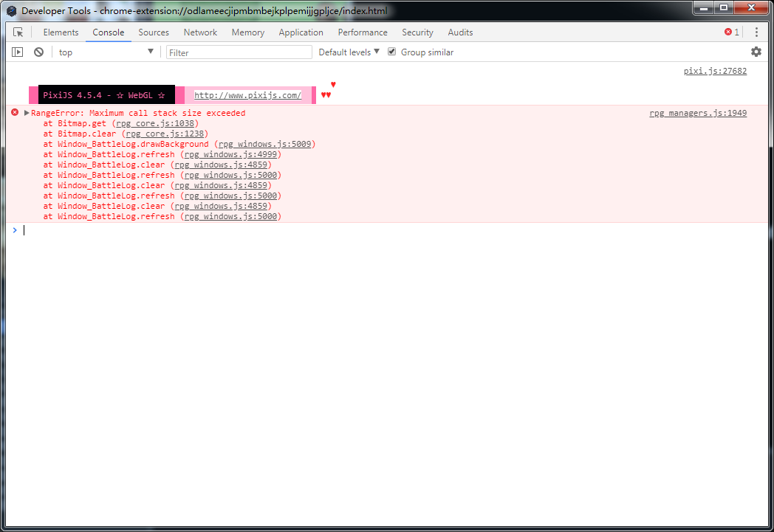Open the rpg_windows.js:4999 link
Viewport: 774px width, 532px height.
tap(231, 154)
